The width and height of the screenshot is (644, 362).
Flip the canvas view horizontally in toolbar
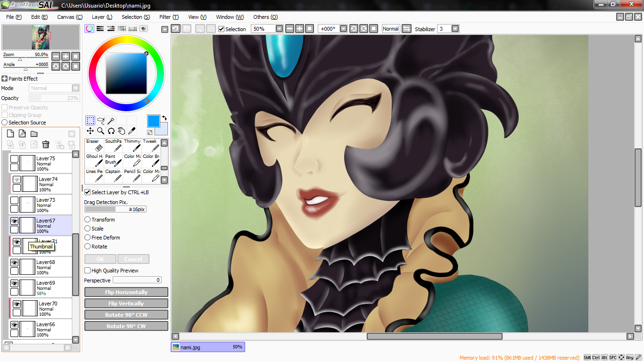406,29
